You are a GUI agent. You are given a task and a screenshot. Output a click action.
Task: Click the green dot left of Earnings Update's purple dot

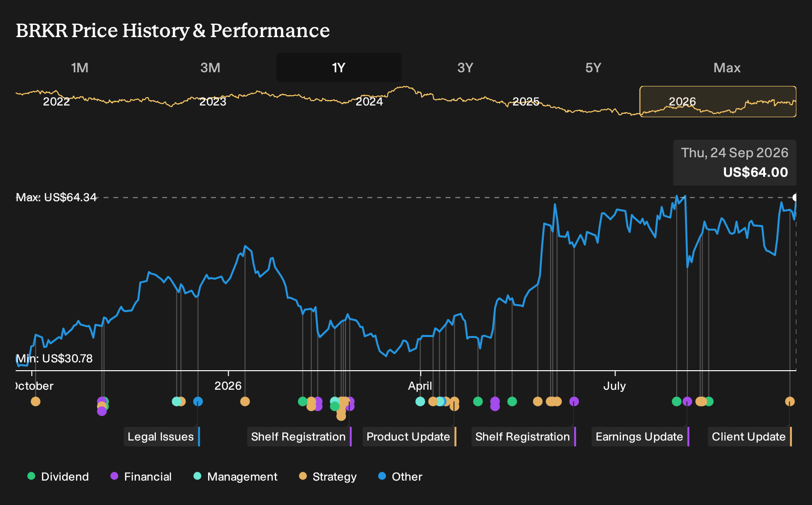[x=677, y=401]
